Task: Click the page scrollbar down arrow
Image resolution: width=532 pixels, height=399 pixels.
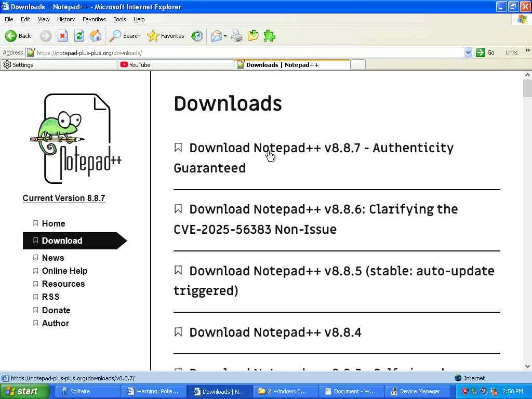Action: point(528,366)
